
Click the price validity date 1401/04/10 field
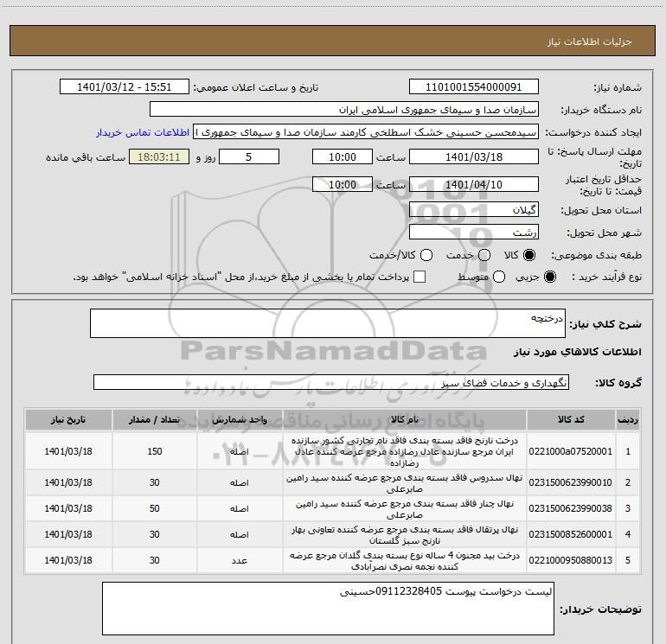pyautogui.click(x=474, y=185)
